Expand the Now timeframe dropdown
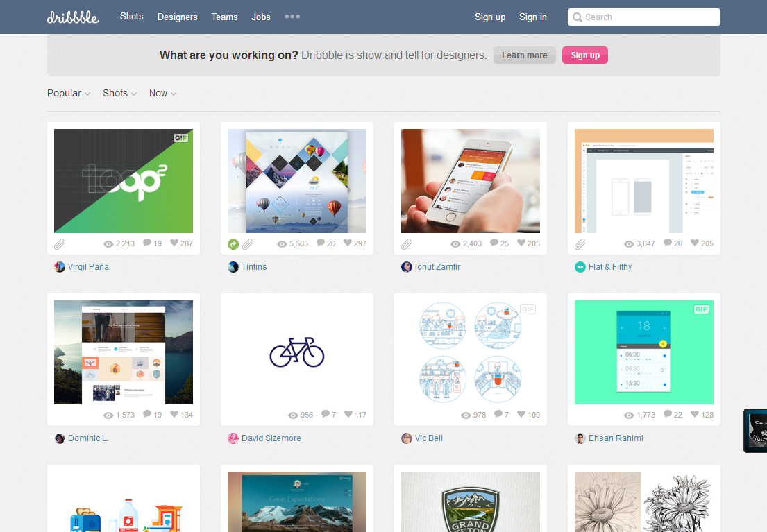 tap(162, 93)
